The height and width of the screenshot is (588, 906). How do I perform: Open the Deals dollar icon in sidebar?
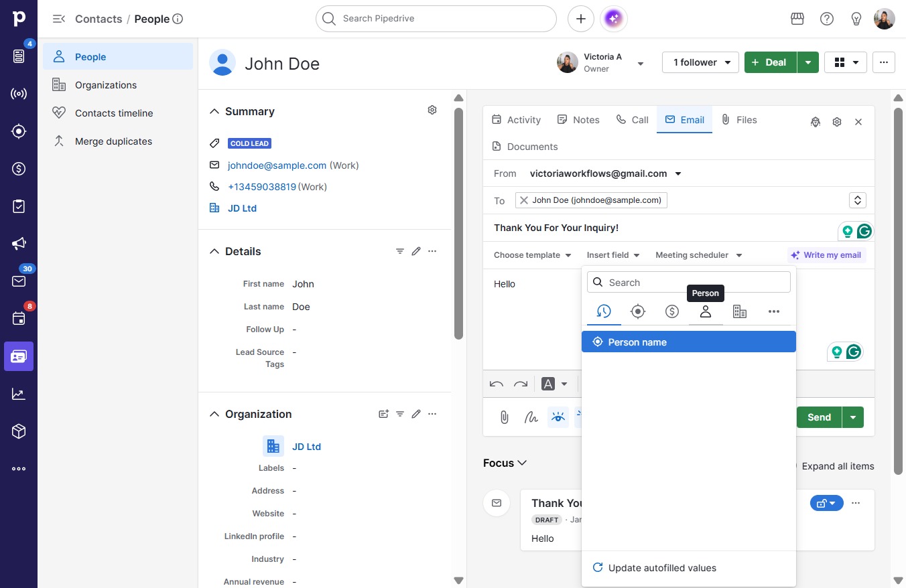coord(19,169)
